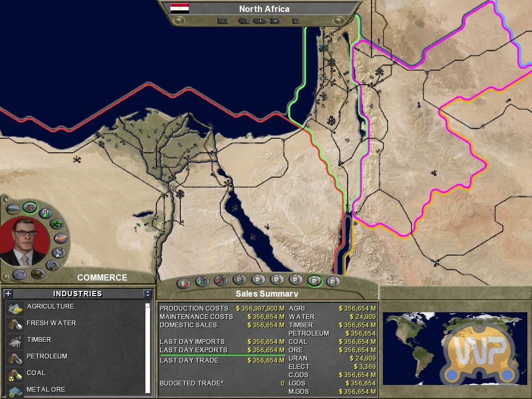Expand the Industries list with plus icon
532x399 pixels.
point(8,294)
